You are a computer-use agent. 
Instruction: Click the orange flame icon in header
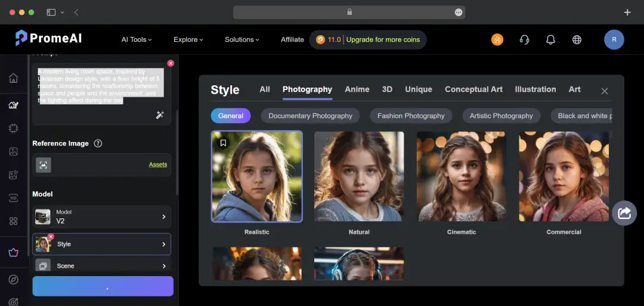[497, 39]
